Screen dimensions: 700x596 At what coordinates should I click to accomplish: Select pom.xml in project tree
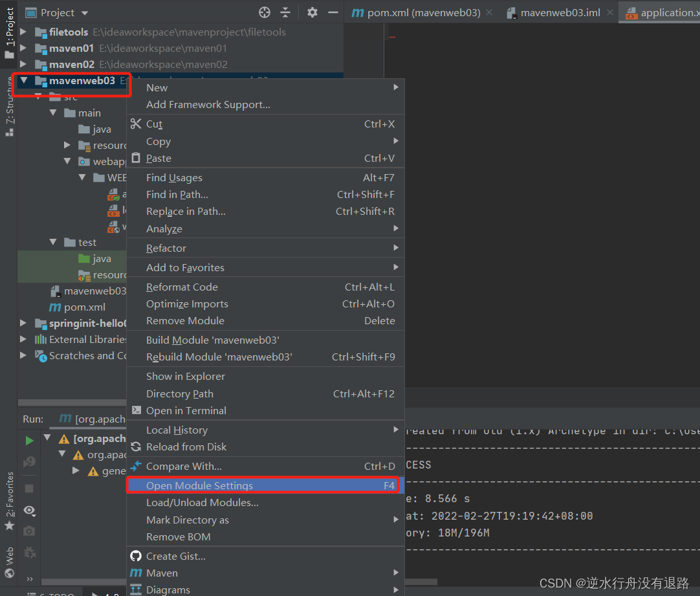point(85,307)
